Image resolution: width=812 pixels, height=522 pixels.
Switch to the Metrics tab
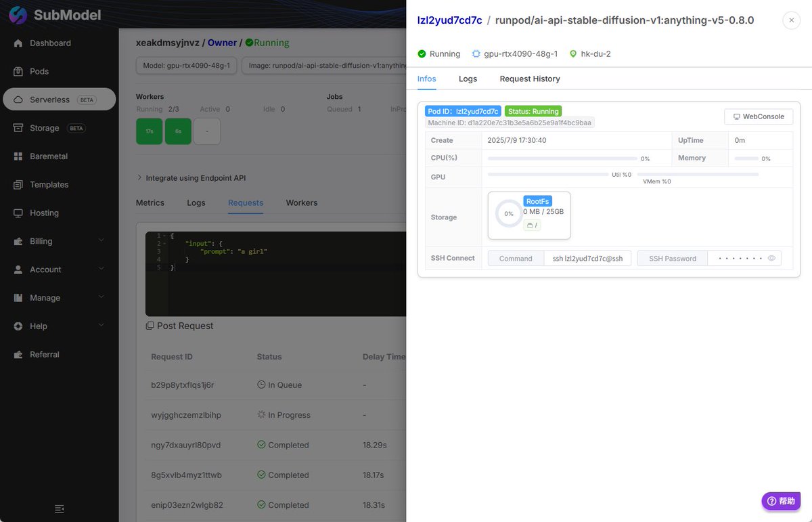150,202
